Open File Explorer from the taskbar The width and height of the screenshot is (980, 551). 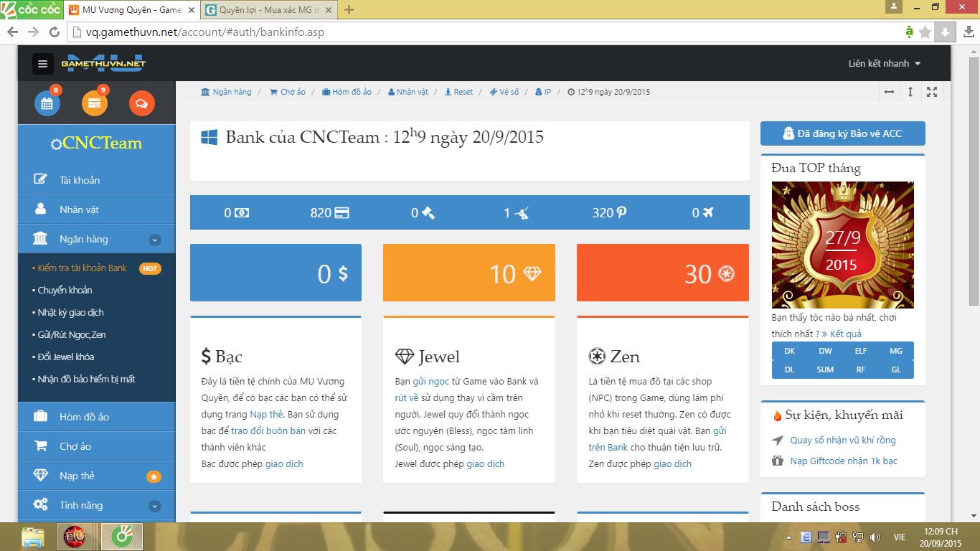point(33,537)
